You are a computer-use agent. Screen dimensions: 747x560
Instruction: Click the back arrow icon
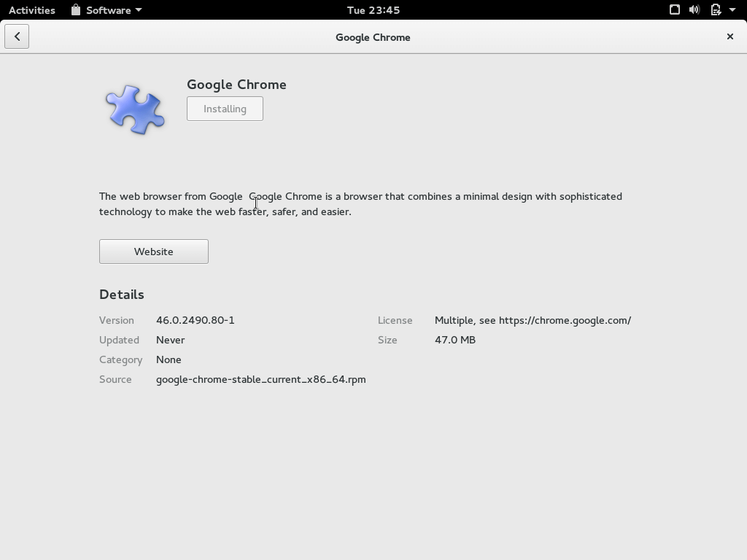pos(17,36)
